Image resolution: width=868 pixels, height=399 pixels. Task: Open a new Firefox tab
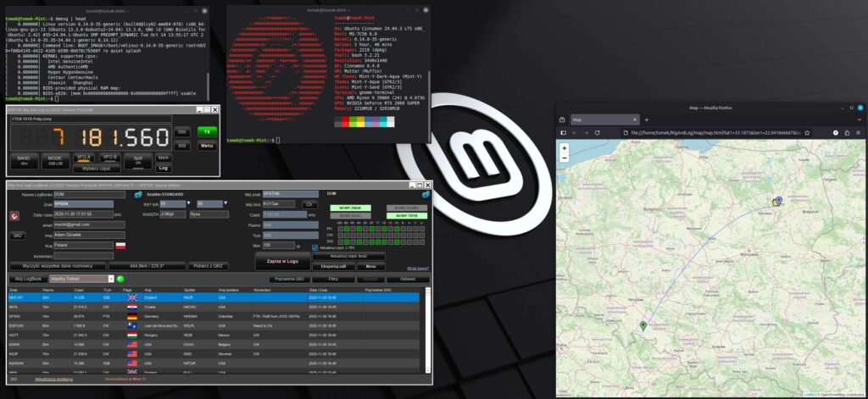646,120
